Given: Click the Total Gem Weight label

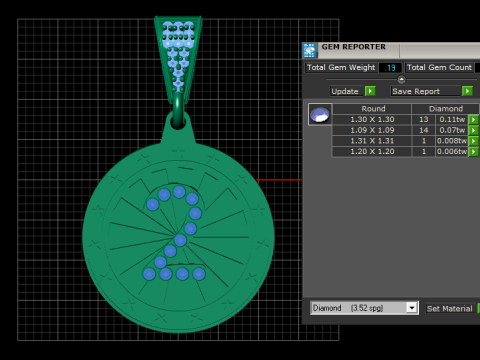Looking at the screenshot, I should click(341, 67).
